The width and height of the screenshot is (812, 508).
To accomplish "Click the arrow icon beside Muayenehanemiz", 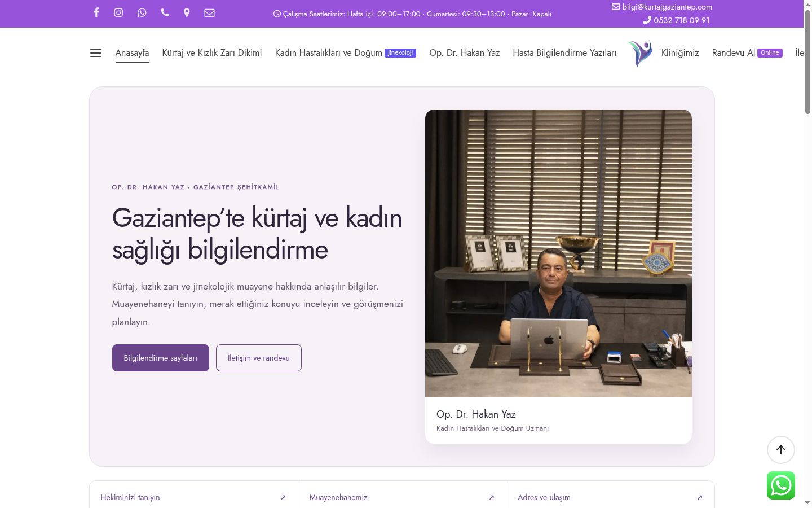I will pyautogui.click(x=491, y=497).
